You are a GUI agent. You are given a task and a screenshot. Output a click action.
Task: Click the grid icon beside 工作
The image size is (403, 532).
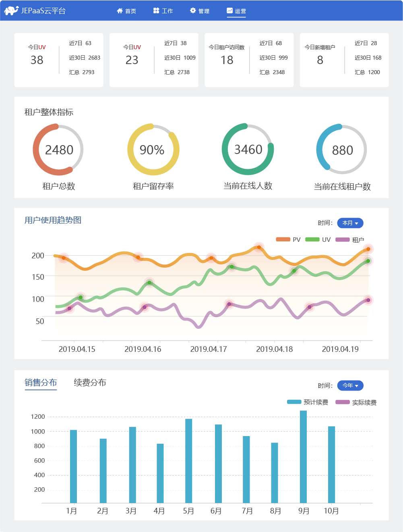tap(156, 10)
